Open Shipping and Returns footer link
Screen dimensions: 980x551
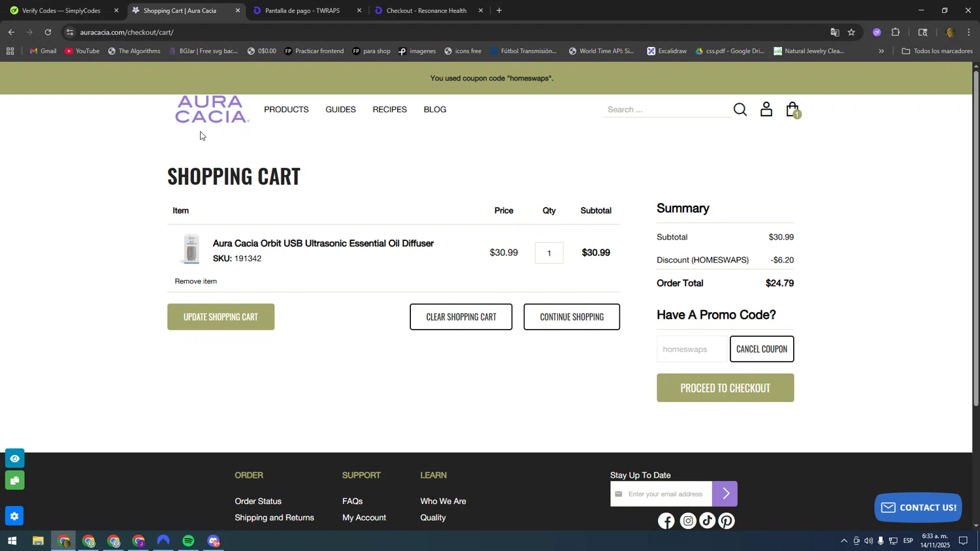point(274,518)
